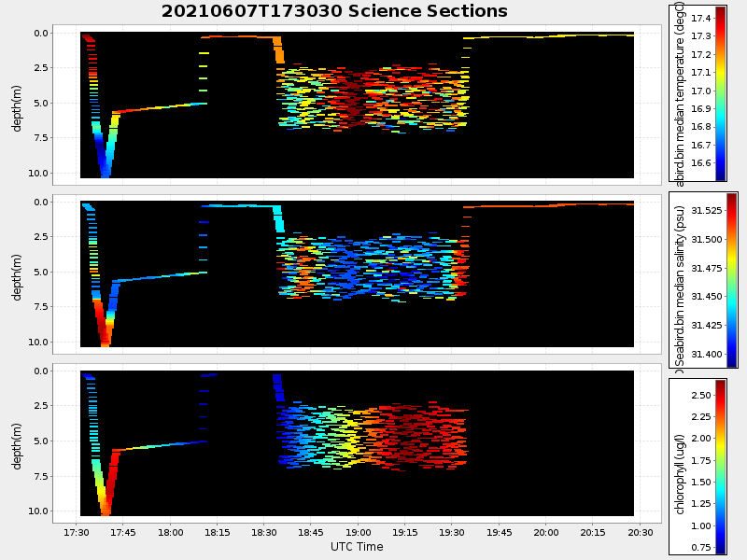The height and width of the screenshot is (560, 747).
Task: Click the 18:45 time tick label
Action: coord(311,532)
